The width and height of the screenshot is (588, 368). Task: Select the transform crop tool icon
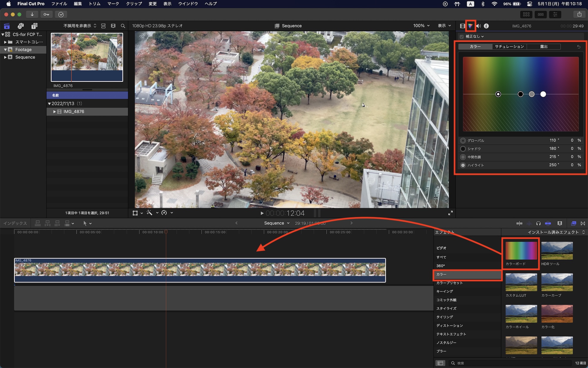click(x=136, y=213)
